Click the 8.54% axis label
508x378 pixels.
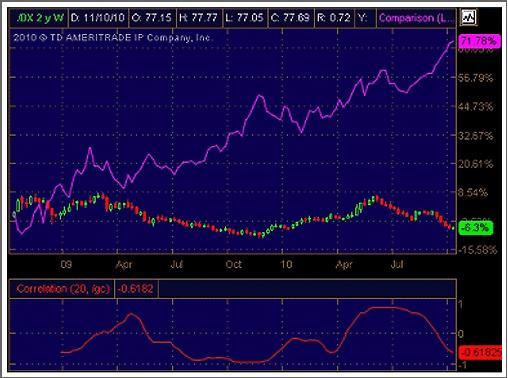tap(473, 193)
